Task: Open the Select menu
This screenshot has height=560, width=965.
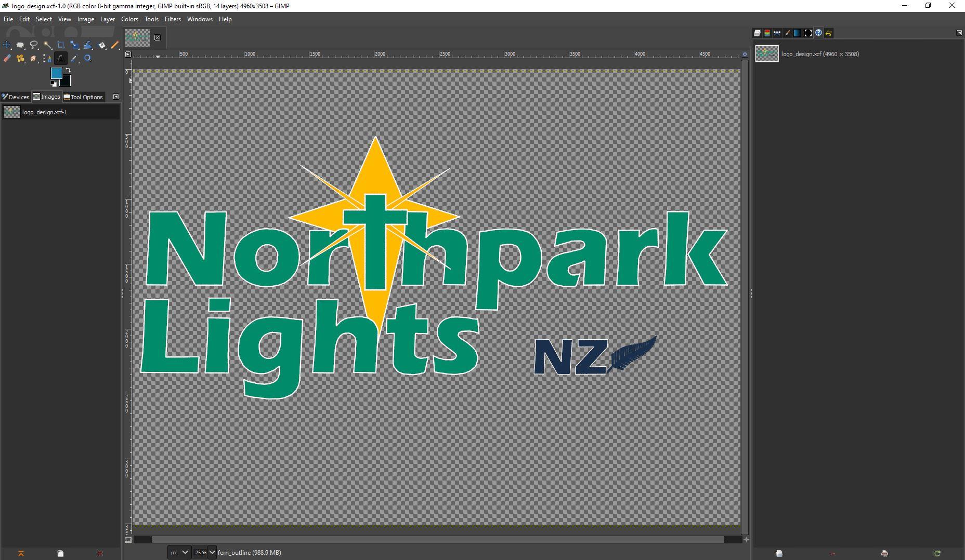Action: [x=44, y=19]
